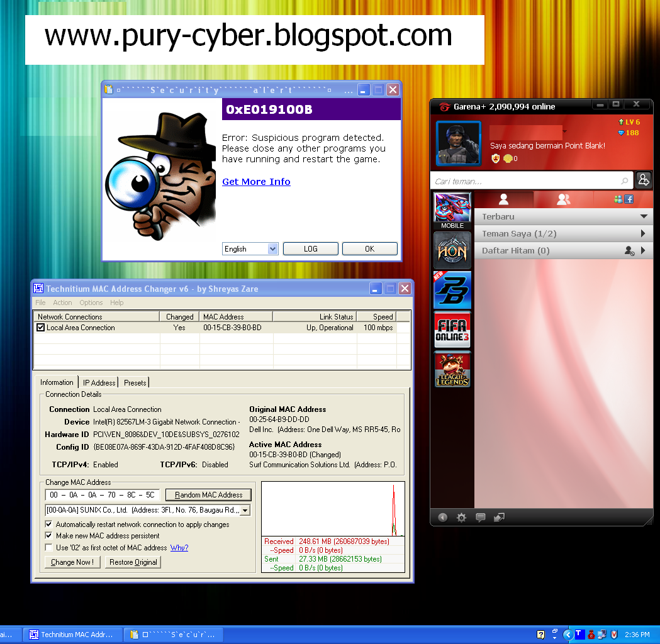Viewport: 660px width, 644px height.
Task: Click the LOG button in security alert
Action: 311,248
